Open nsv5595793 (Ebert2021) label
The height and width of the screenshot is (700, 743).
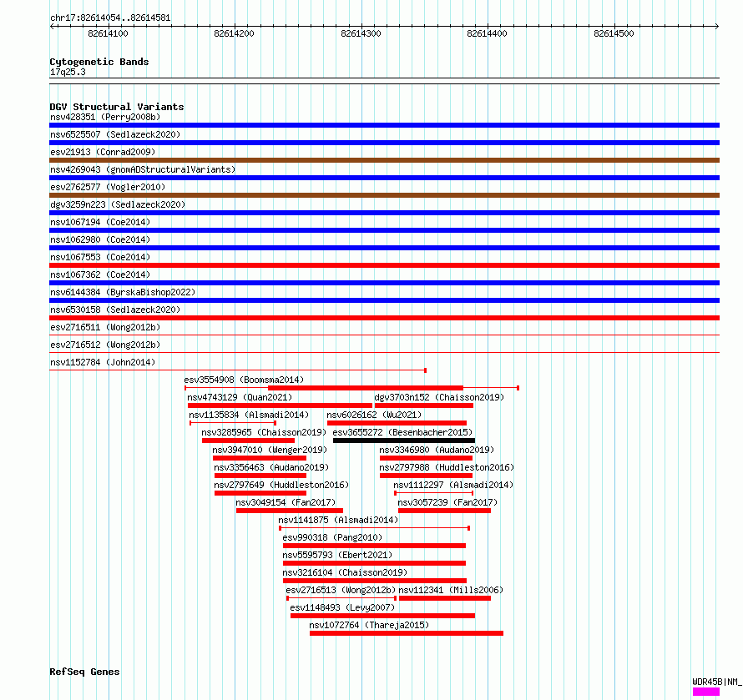click(337, 555)
